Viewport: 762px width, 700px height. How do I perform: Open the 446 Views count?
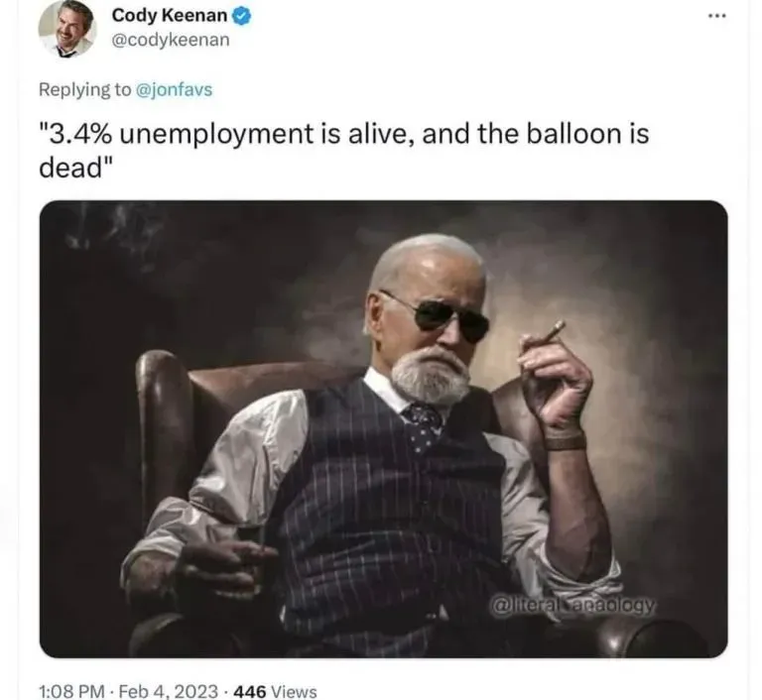[x=275, y=691]
